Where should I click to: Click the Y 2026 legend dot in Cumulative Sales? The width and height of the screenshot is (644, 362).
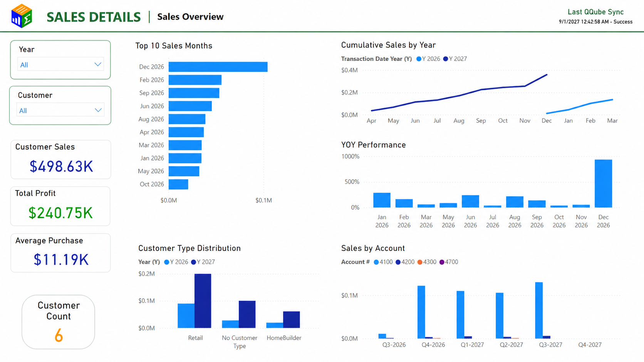[x=419, y=59]
